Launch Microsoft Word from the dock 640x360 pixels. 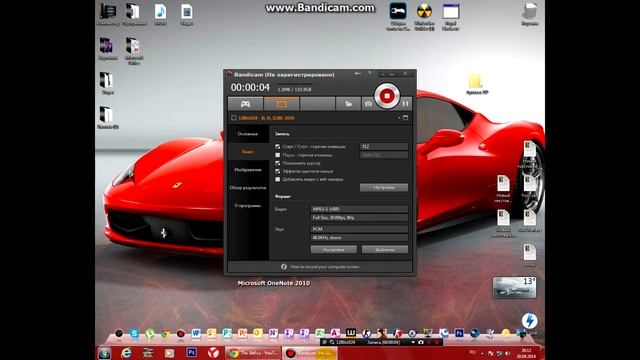pyautogui.click(x=196, y=333)
